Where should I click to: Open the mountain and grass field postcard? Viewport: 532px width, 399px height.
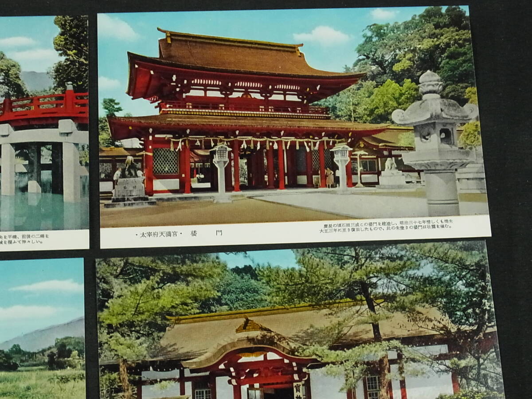(x=42, y=329)
